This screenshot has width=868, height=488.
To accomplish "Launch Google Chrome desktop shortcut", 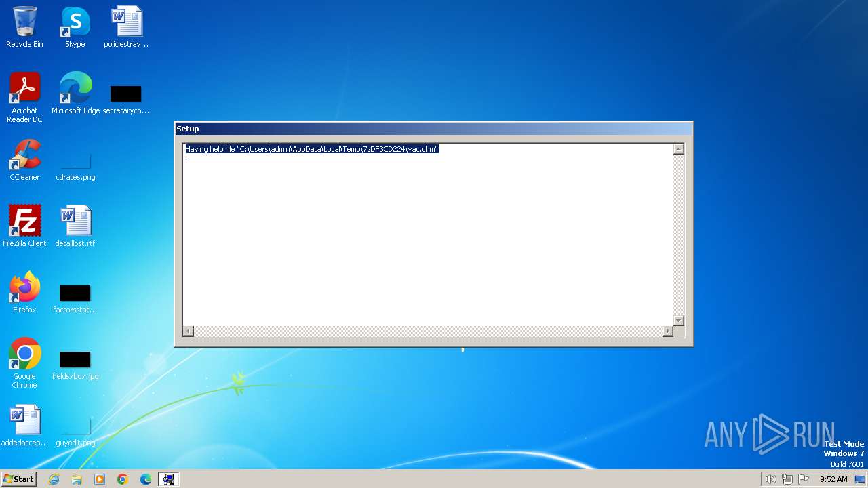I will click(x=24, y=363).
